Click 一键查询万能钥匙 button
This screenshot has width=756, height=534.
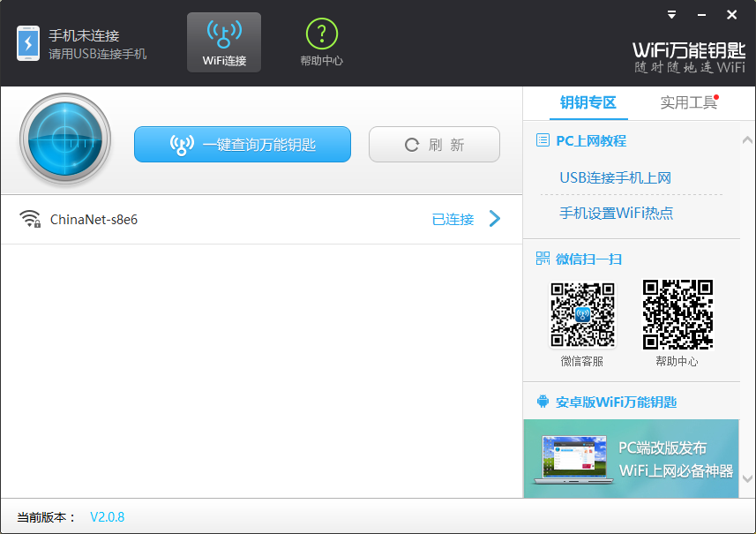[x=243, y=144]
